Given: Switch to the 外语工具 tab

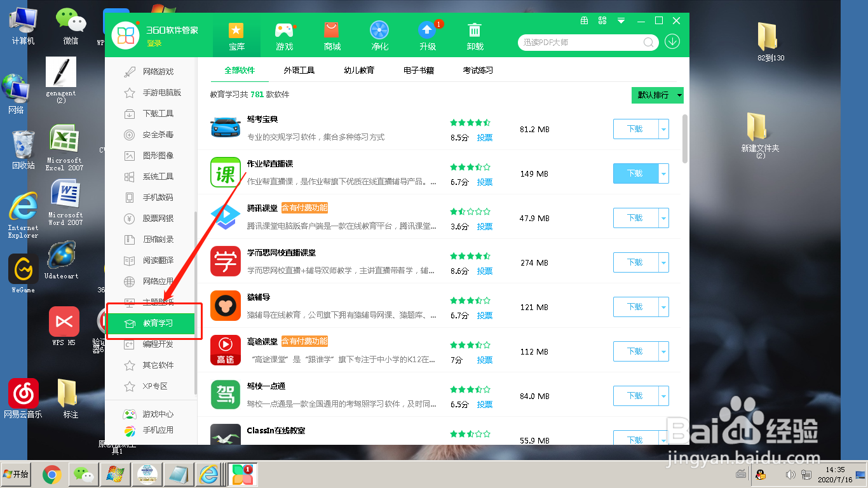Looking at the screenshot, I should coord(299,71).
